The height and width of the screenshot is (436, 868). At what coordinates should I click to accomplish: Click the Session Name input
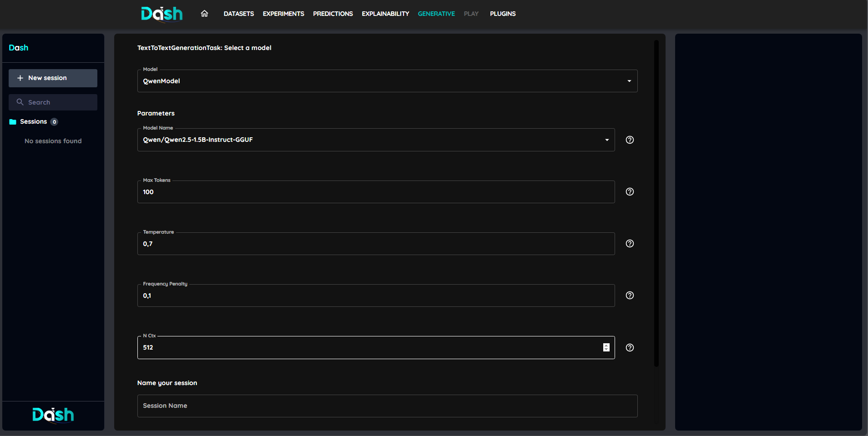coord(387,406)
